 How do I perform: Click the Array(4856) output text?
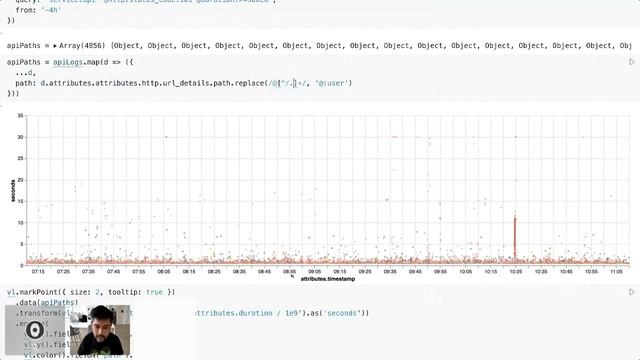point(82,46)
